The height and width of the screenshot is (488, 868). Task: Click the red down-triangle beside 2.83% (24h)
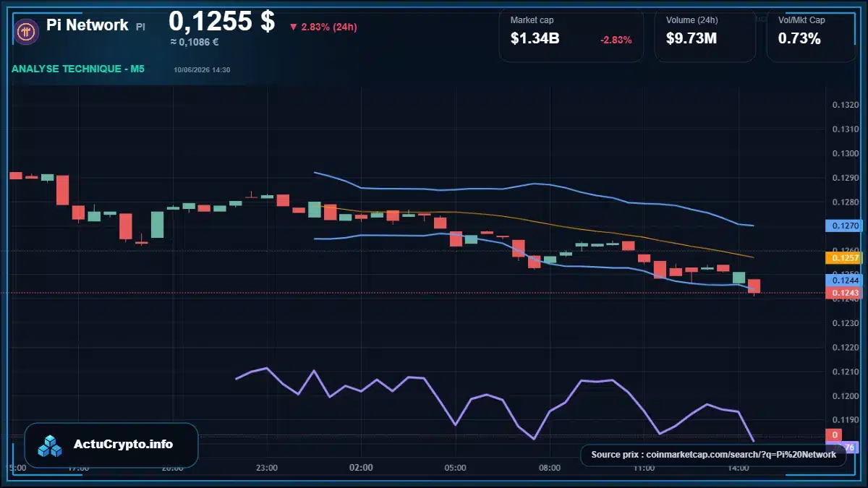293,27
